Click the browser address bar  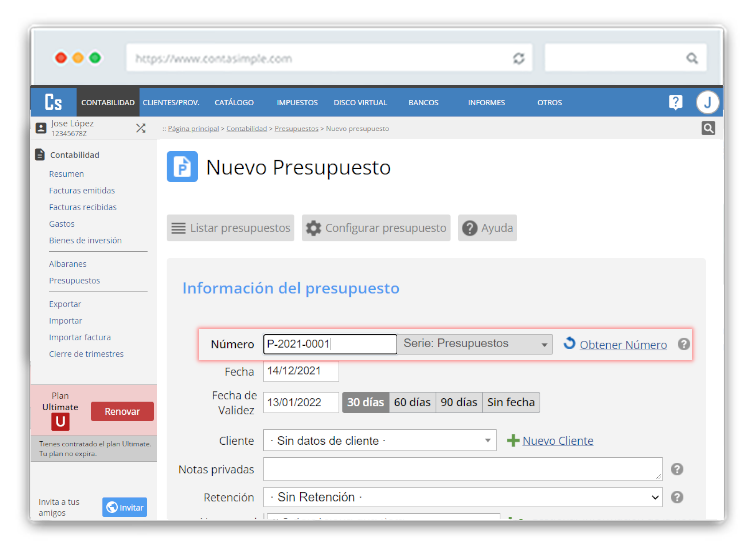coord(329,58)
